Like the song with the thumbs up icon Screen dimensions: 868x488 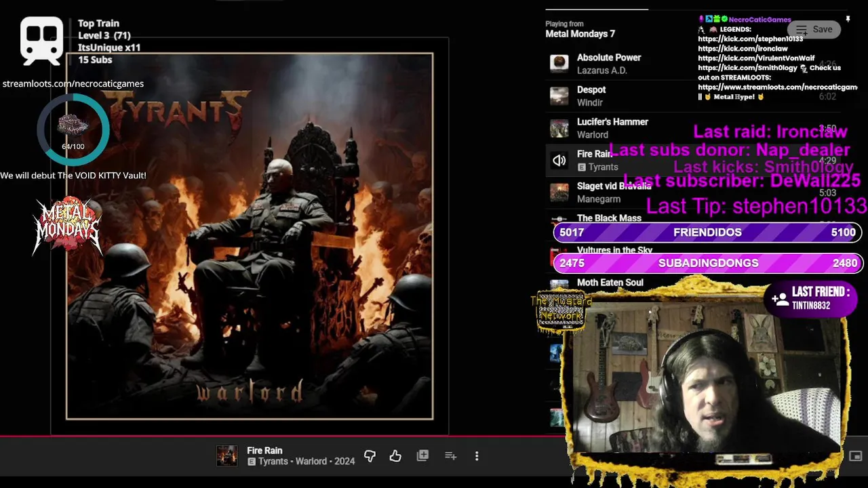tap(395, 456)
